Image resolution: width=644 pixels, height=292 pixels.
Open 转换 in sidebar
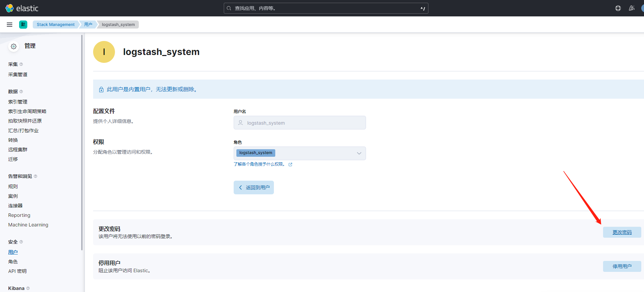(x=13, y=140)
